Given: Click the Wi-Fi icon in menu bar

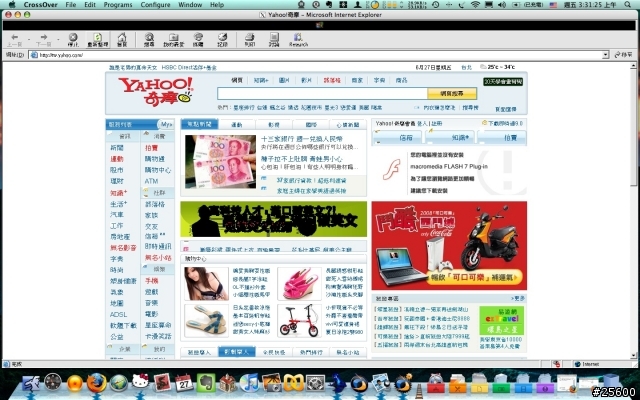Looking at the screenshot, I should point(475,5).
